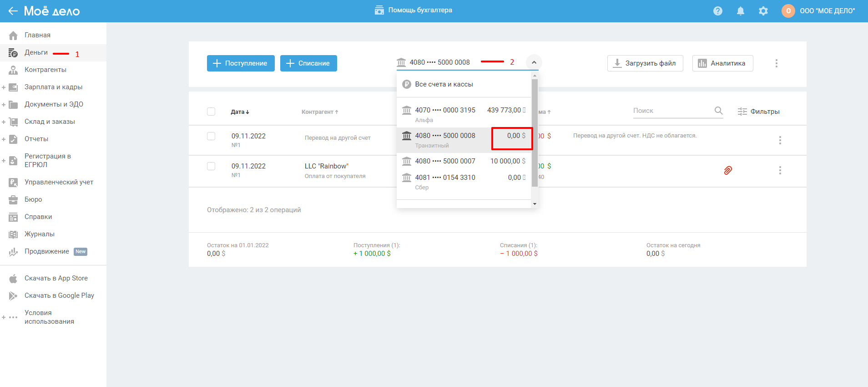Image resolution: width=868 pixels, height=387 pixels.
Task: Click the Списание button
Action: pyautogui.click(x=308, y=63)
